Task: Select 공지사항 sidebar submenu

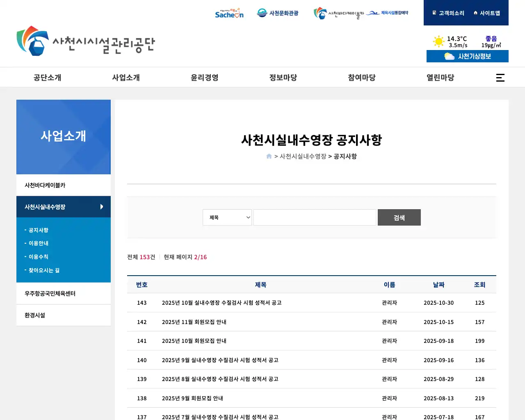Action: pyautogui.click(x=38, y=230)
